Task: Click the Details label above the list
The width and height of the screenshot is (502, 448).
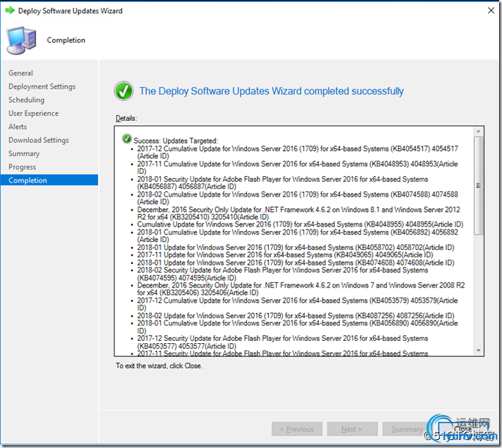Action: (x=126, y=118)
